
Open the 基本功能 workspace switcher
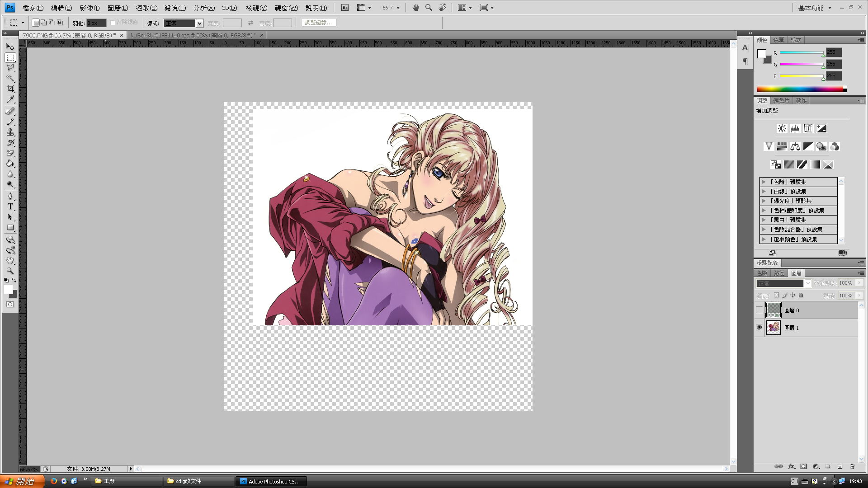click(x=814, y=8)
